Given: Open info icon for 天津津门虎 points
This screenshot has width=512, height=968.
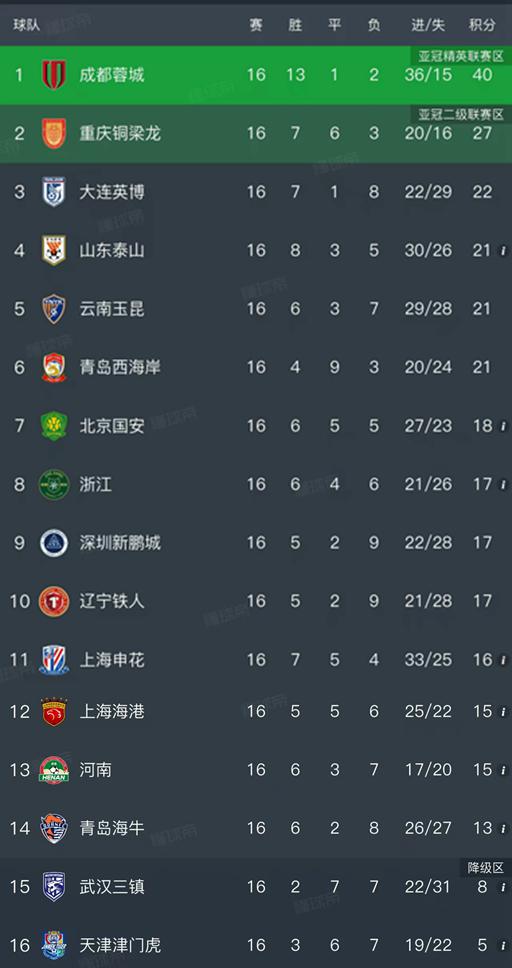Looking at the screenshot, I should click(x=503, y=946).
